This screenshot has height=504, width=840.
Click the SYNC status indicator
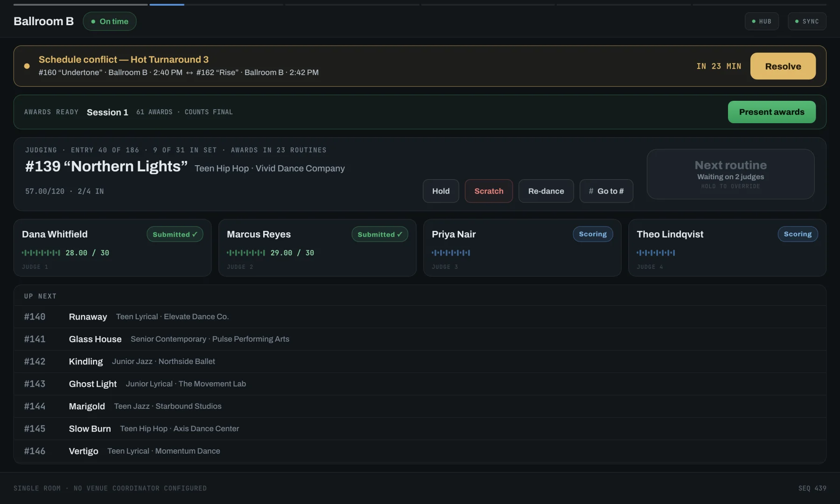tap(807, 21)
